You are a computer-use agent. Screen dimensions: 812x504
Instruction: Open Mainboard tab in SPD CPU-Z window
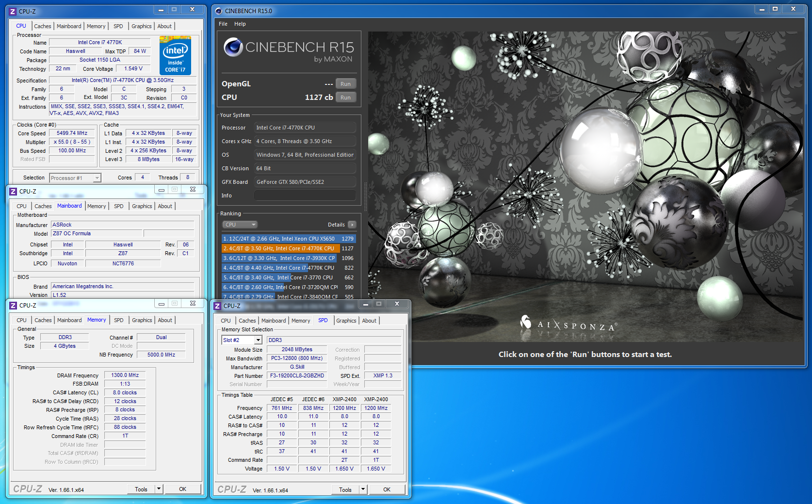click(x=274, y=321)
